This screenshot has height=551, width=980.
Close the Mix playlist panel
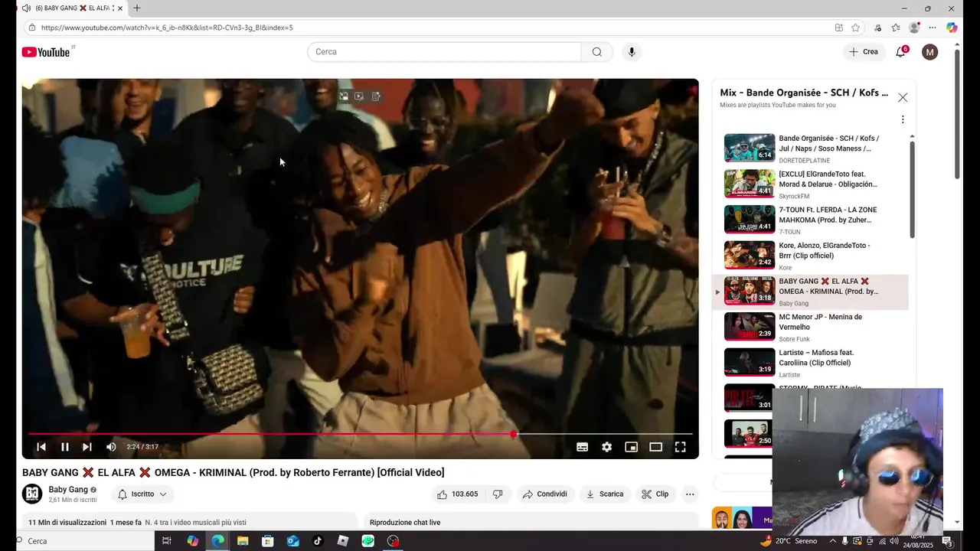click(x=903, y=97)
